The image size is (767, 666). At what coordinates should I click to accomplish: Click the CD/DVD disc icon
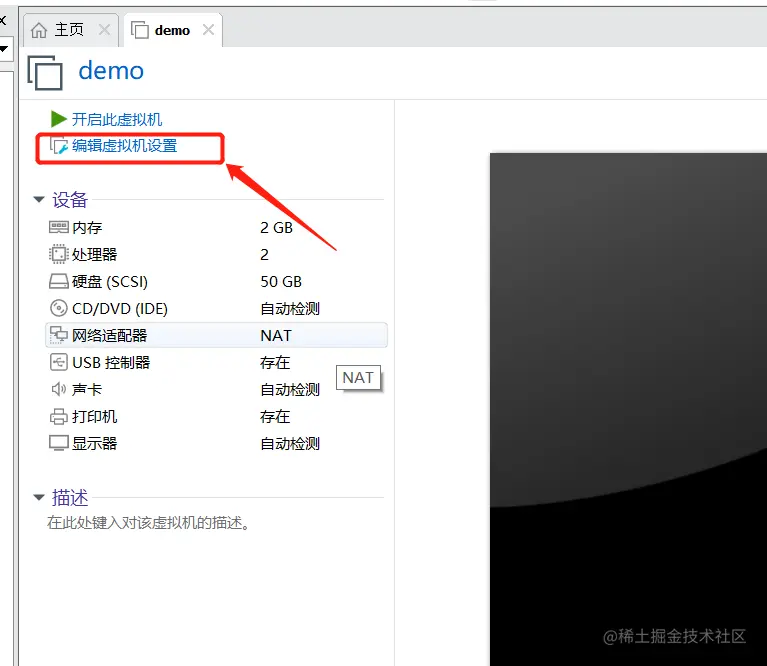(59, 308)
